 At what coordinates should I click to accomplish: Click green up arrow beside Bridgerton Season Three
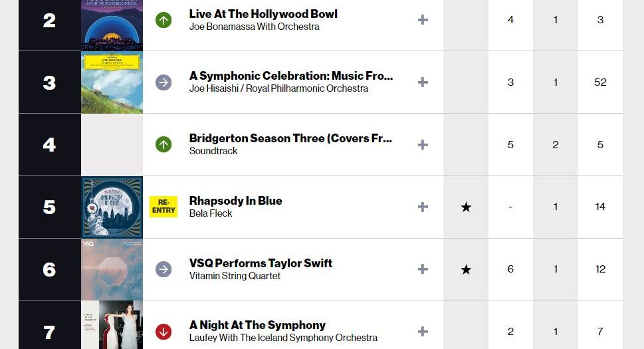click(163, 145)
